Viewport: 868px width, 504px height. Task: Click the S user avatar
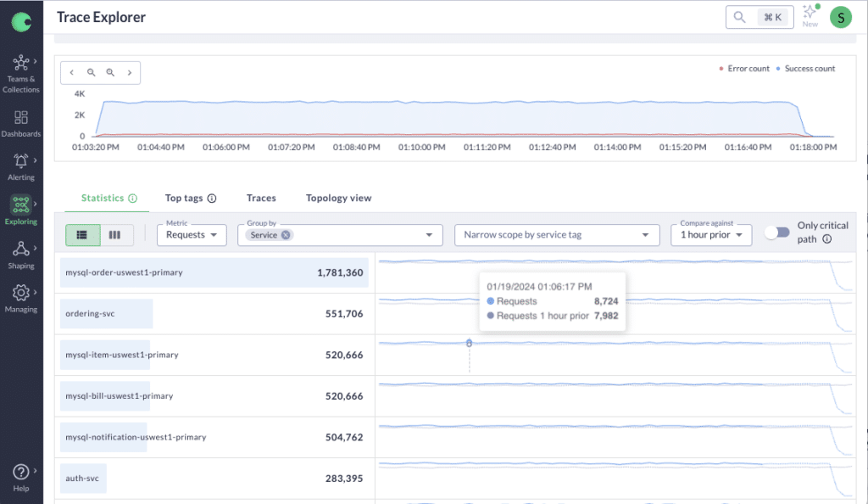840,17
